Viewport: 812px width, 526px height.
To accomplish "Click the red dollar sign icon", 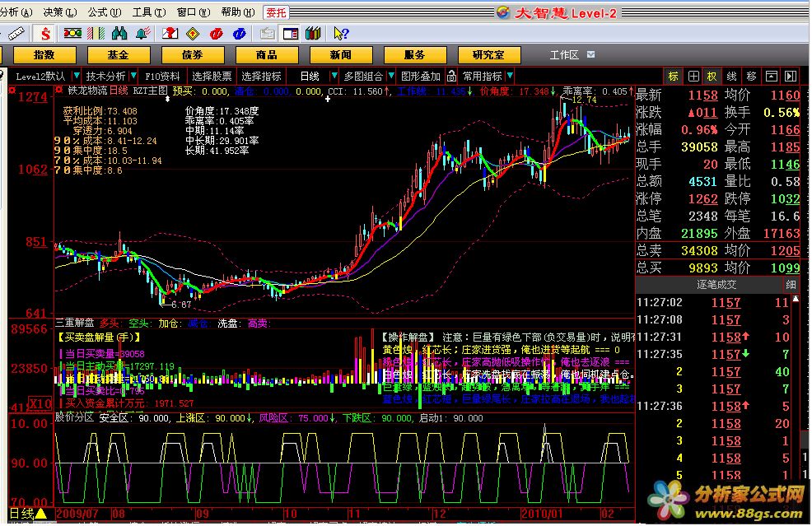I will (x=45, y=35).
